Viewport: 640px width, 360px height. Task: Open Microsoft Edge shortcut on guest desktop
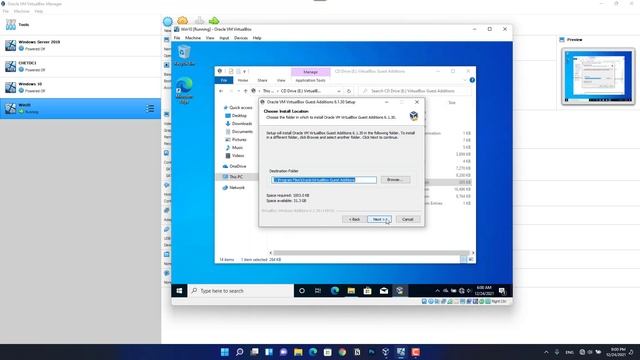184,91
